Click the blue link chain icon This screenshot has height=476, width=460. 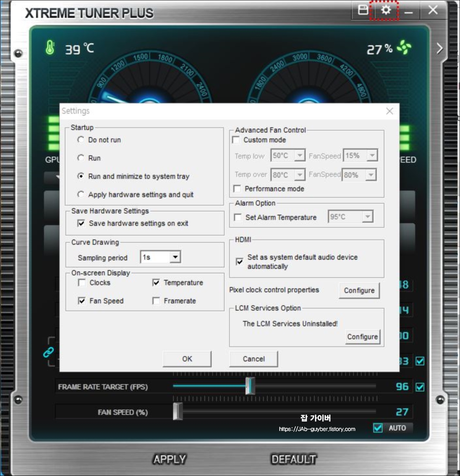[48, 352]
